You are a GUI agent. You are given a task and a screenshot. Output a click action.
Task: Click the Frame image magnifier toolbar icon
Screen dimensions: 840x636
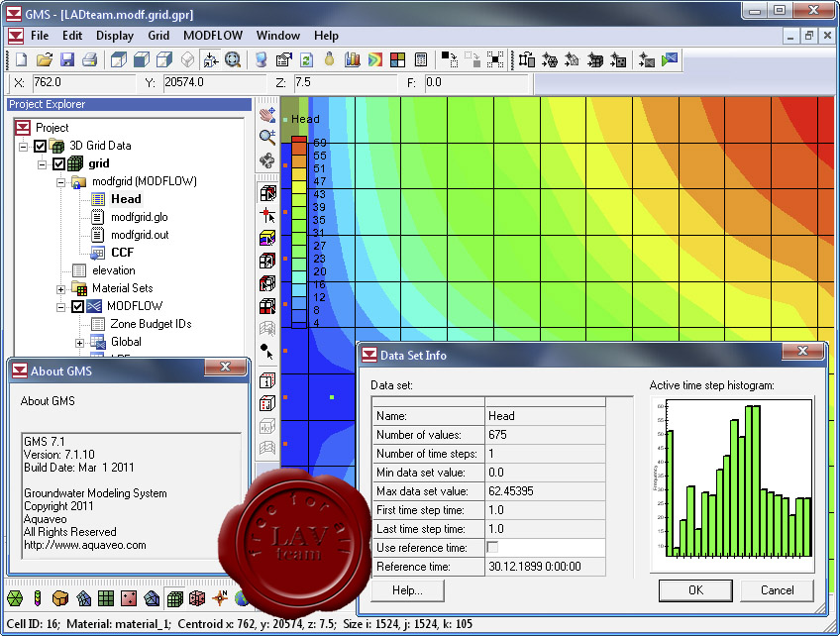point(233,59)
